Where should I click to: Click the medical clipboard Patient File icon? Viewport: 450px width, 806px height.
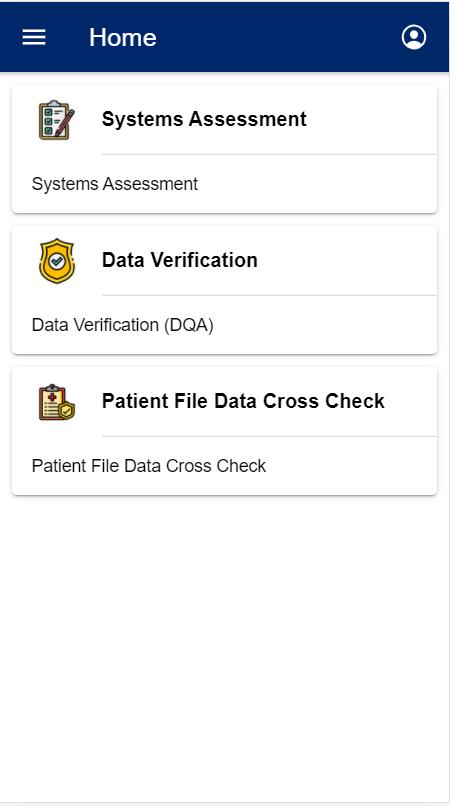coord(57,402)
